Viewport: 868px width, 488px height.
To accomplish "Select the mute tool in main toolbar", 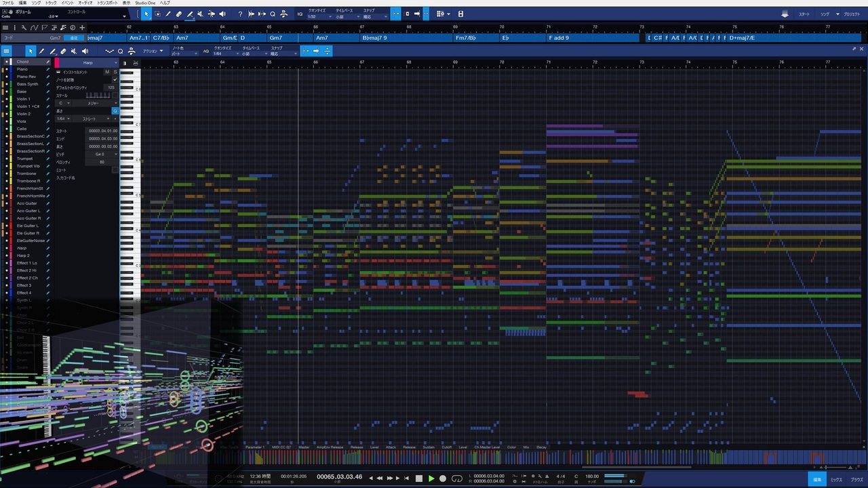I will pos(201,14).
